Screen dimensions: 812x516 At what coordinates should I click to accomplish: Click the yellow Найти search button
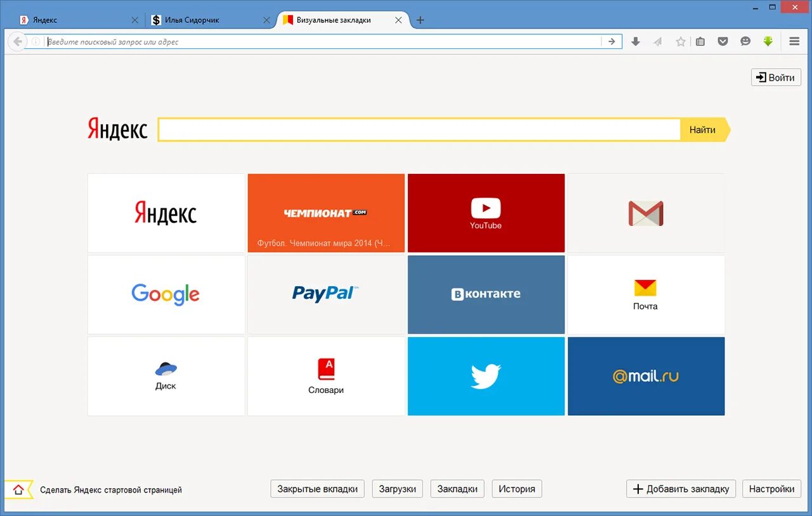pyautogui.click(x=704, y=129)
